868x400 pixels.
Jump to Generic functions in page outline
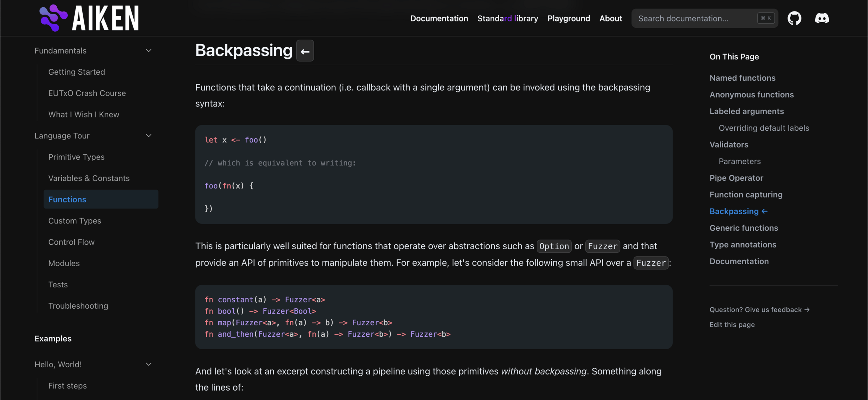743,228
